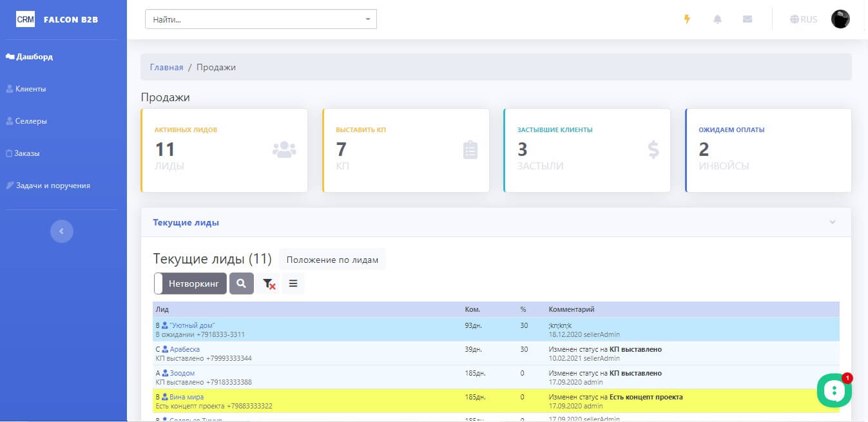
Task: Click the Главная breadcrumb link
Action: [x=166, y=67]
